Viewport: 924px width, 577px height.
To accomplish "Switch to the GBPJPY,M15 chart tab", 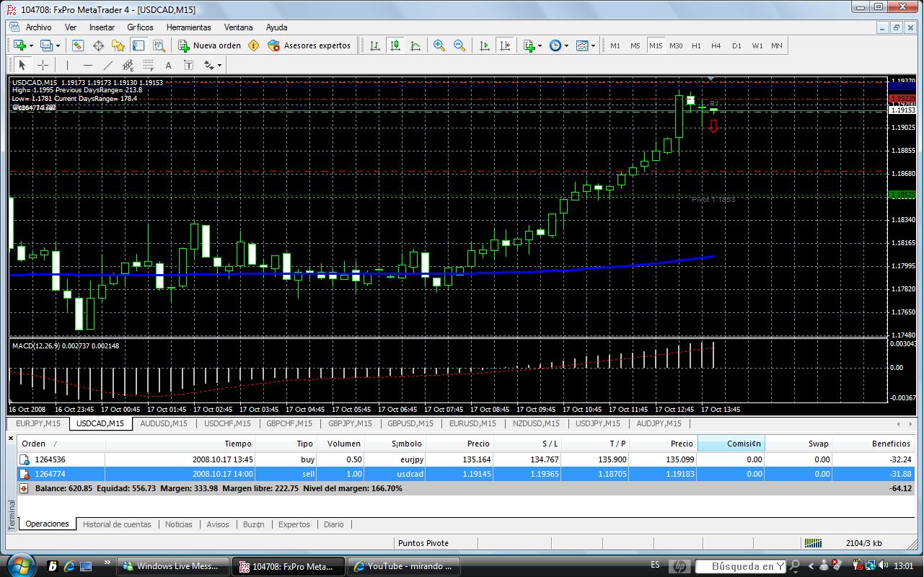I will pyautogui.click(x=350, y=423).
